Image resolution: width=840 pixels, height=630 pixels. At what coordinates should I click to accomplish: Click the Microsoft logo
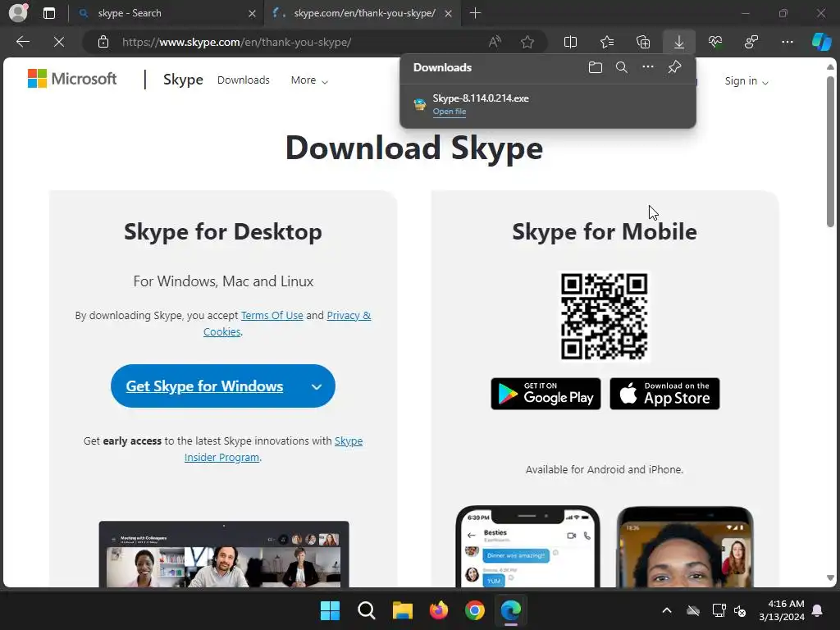[72, 79]
